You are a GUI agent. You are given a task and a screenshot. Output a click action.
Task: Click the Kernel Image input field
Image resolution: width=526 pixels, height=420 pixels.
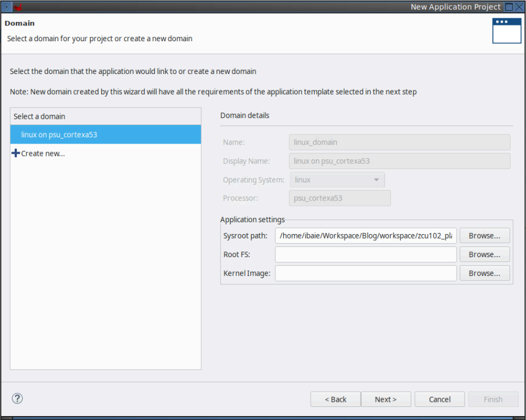(x=366, y=273)
